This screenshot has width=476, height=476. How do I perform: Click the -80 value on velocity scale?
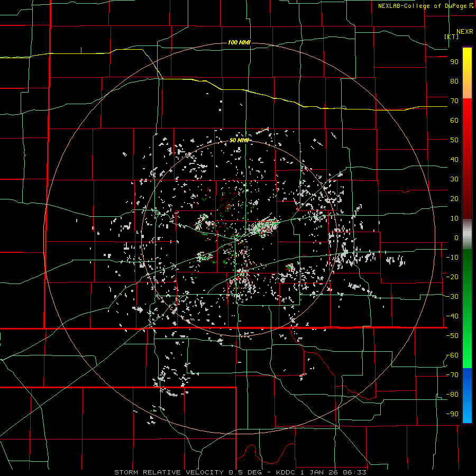(x=452, y=395)
